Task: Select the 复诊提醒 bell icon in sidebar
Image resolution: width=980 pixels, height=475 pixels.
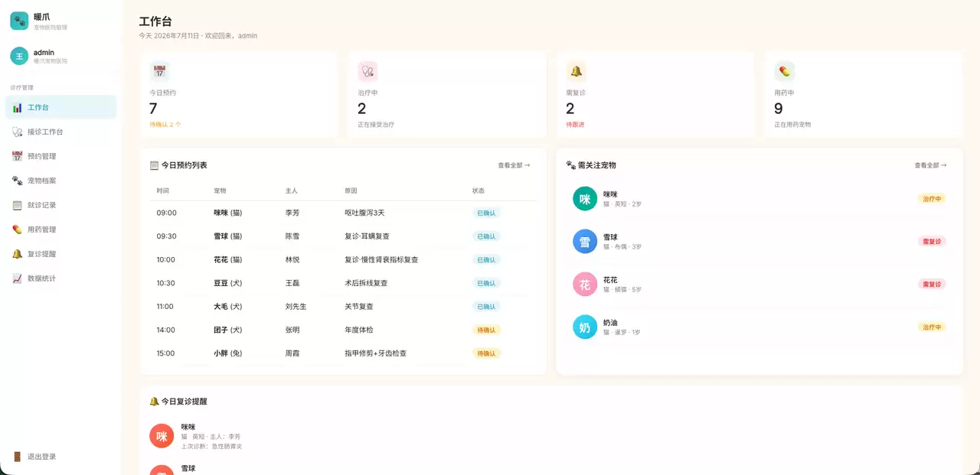Action: (x=17, y=254)
